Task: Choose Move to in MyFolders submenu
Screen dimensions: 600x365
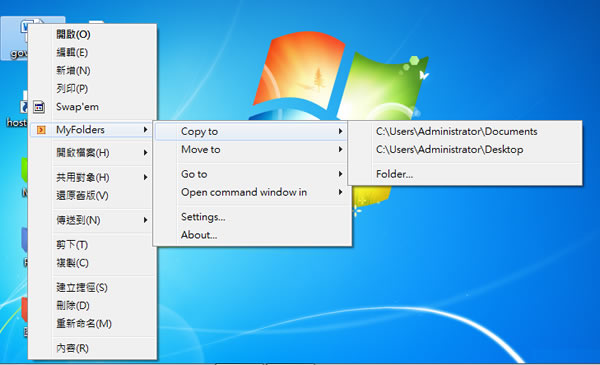Action: [x=252, y=149]
